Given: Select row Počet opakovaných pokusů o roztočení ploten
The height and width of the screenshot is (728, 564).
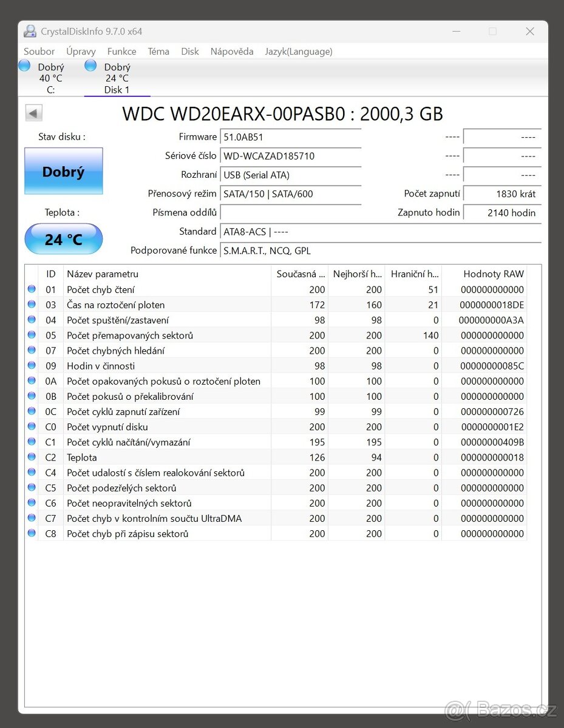Looking at the screenshot, I should [276, 381].
